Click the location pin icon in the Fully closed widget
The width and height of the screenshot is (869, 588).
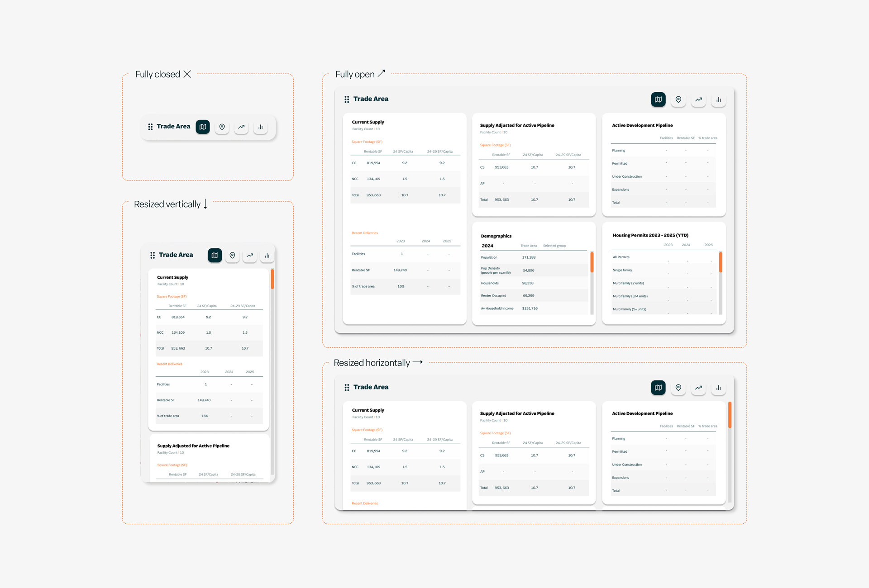[222, 127]
